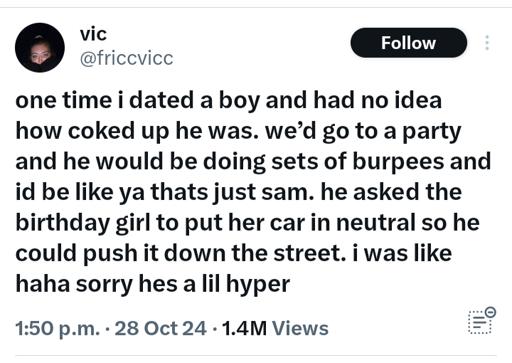Click the word party in the tweet
Image resolution: width=512 pixels, height=363 pixels.
point(432,132)
